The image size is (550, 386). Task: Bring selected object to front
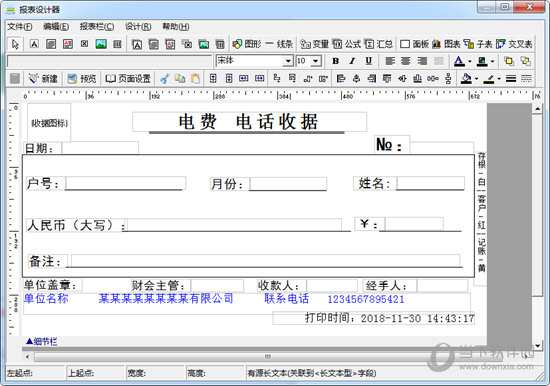click(509, 61)
